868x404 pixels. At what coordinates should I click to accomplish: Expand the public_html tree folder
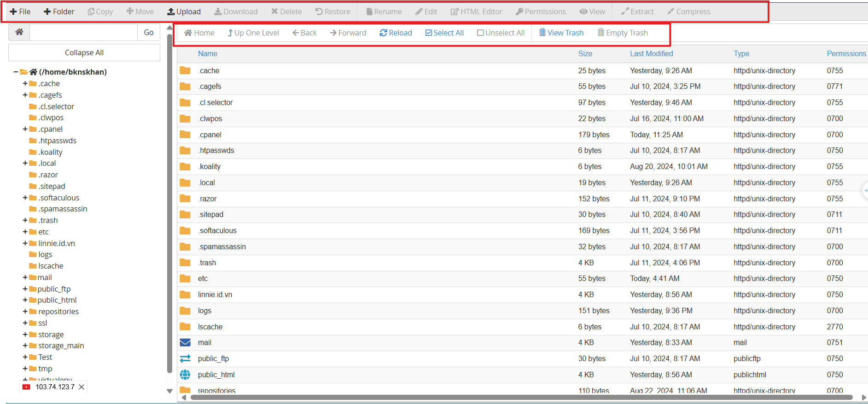tap(25, 300)
